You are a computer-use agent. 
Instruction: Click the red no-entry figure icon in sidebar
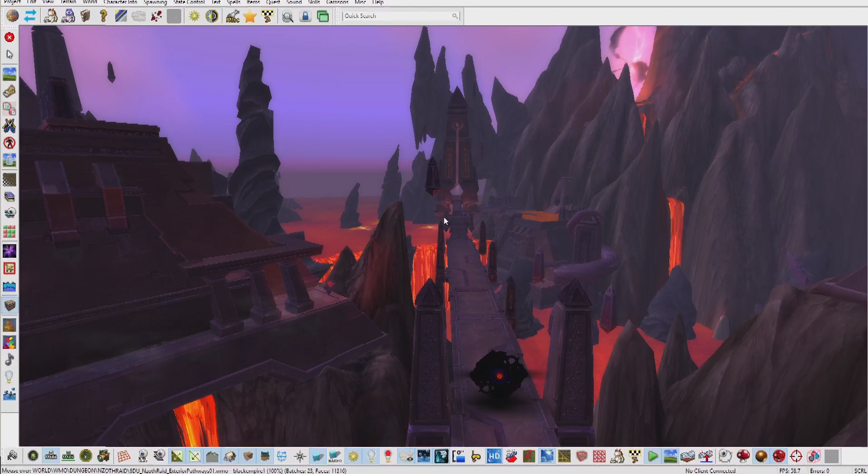9,143
